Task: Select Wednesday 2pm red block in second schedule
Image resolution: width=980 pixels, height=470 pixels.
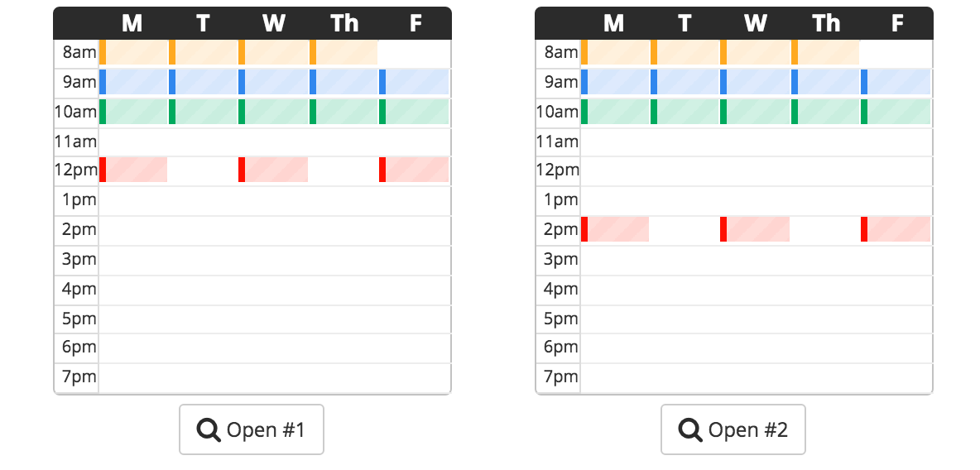Action: (x=755, y=229)
